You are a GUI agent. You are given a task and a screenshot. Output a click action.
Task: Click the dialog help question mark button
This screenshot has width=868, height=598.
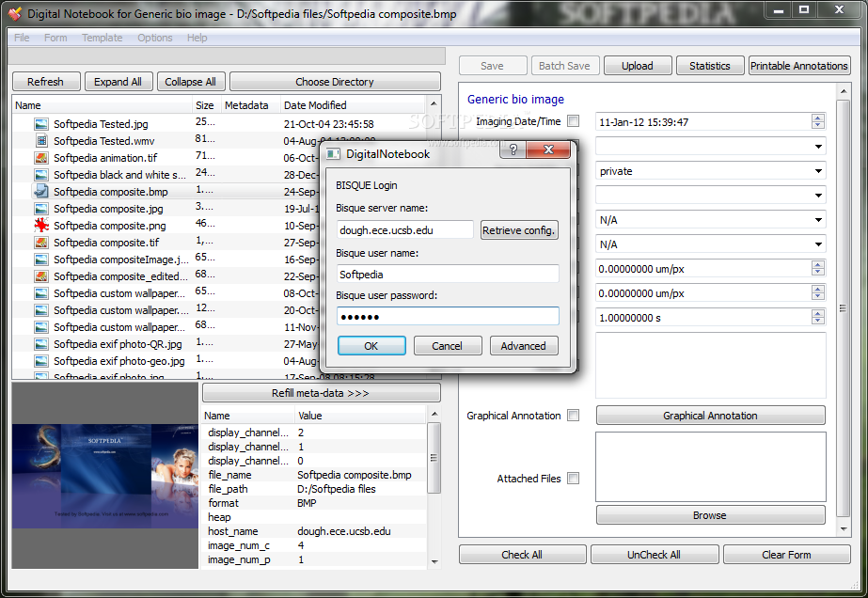coord(513,149)
